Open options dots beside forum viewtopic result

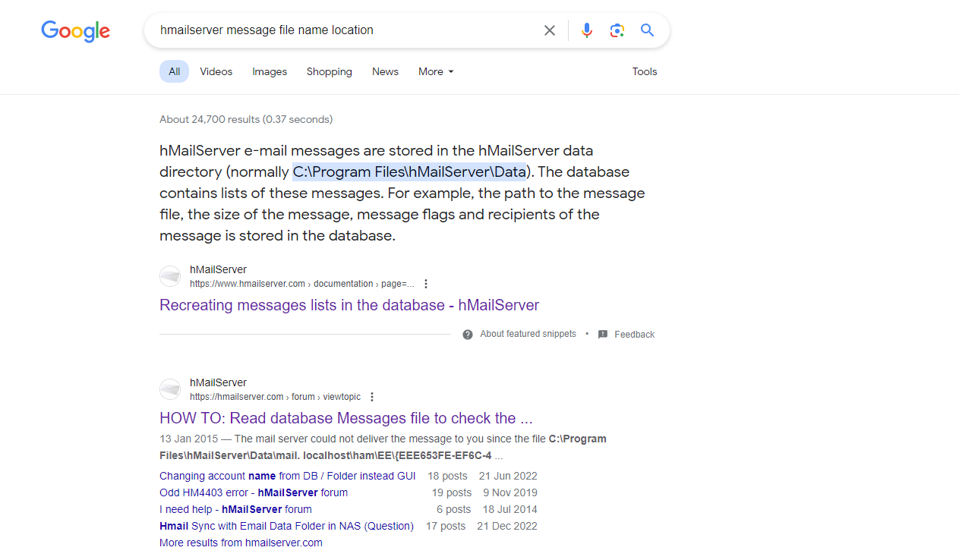(x=371, y=397)
